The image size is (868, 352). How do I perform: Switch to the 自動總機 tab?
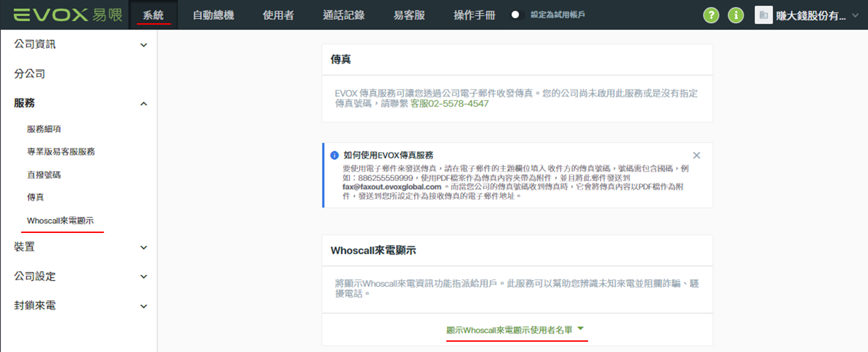[x=213, y=15]
